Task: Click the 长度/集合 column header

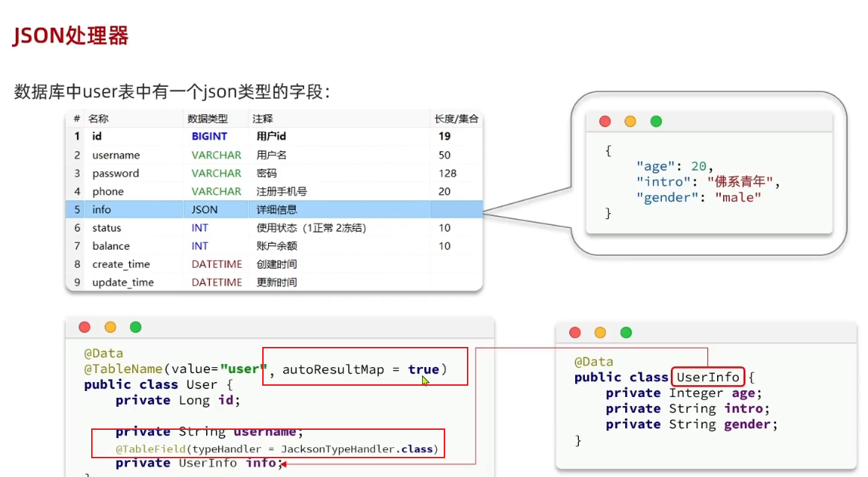Action: (456, 119)
